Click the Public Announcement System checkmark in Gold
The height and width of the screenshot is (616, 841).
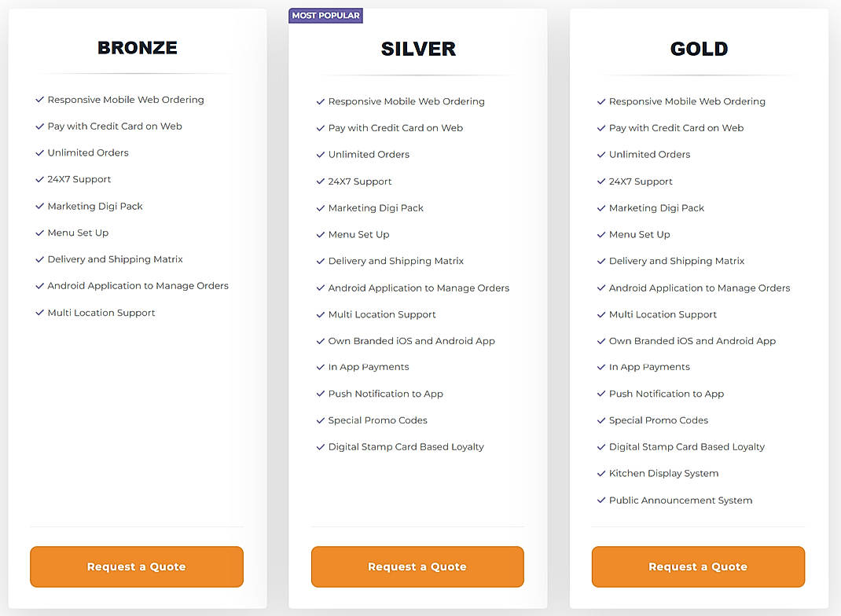click(600, 500)
